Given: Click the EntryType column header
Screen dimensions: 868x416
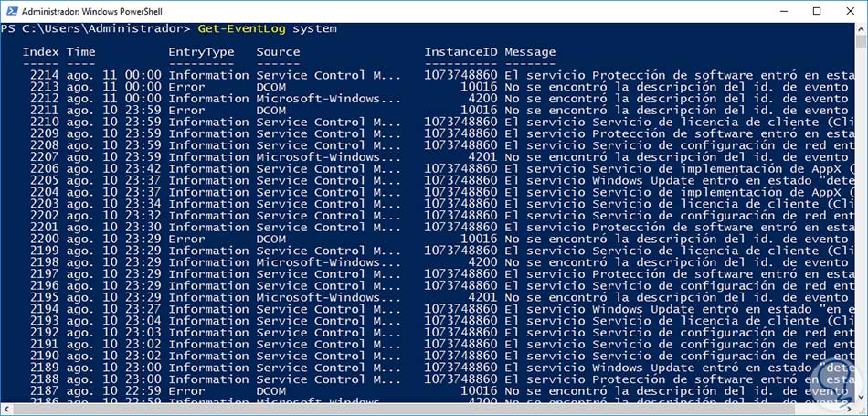Looking at the screenshot, I should 201,52.
